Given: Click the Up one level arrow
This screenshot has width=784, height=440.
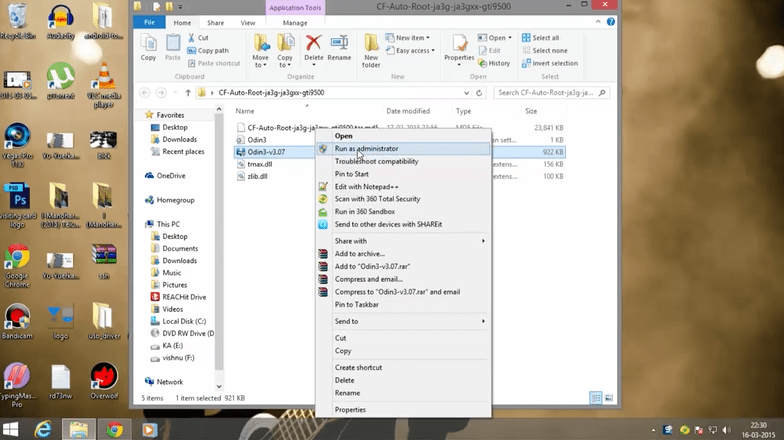Looking at the screenshot, I should [x=188, y=92].
